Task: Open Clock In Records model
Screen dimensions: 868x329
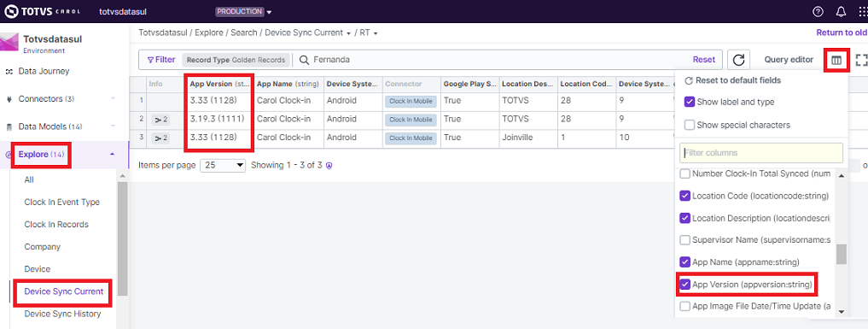Action: pos(56,224)
